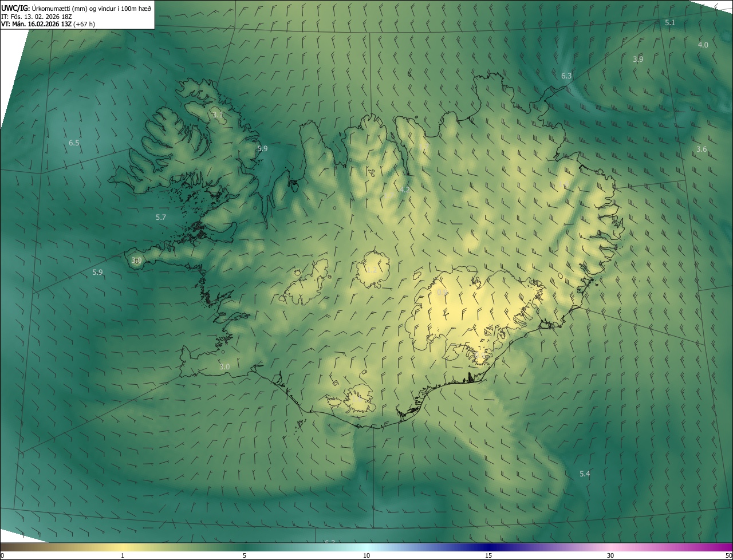Click the 10 tick label on colour scale
Viewport: 733px width, 560px height.
(366, 555)
